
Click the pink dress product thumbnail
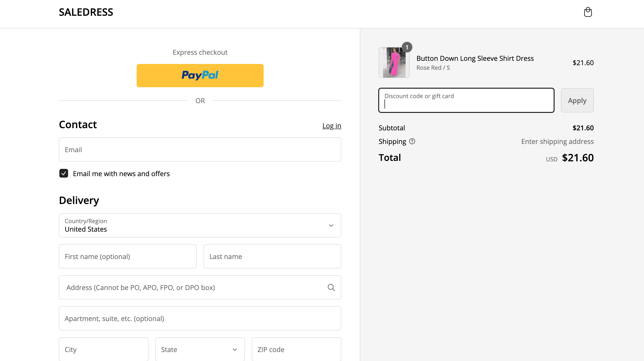[x=394, y=63]
